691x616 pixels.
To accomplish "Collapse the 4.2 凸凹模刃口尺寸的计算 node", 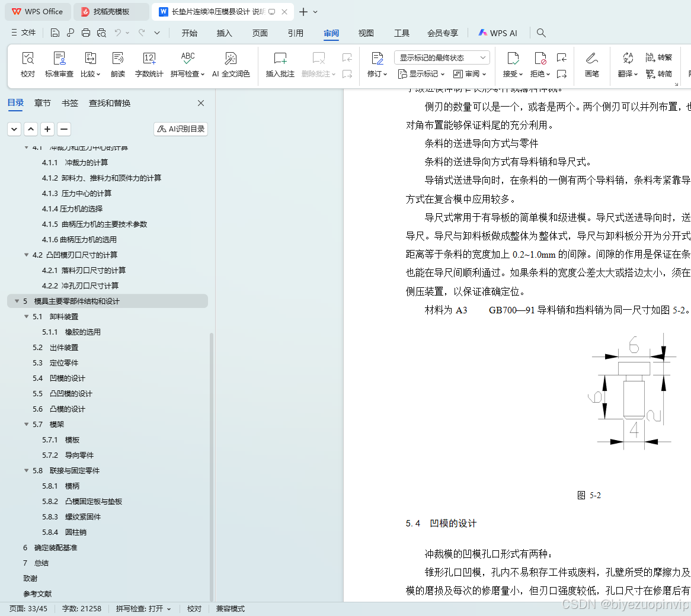I will 27,255.
